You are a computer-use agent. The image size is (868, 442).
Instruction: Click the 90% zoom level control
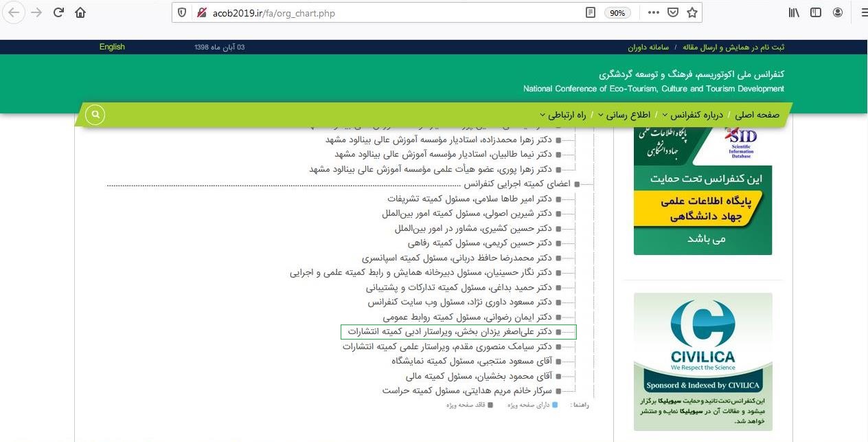(617, 12)
